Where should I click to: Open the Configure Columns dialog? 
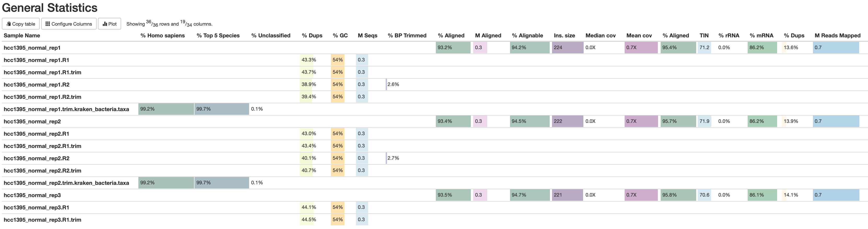point(69,24)
